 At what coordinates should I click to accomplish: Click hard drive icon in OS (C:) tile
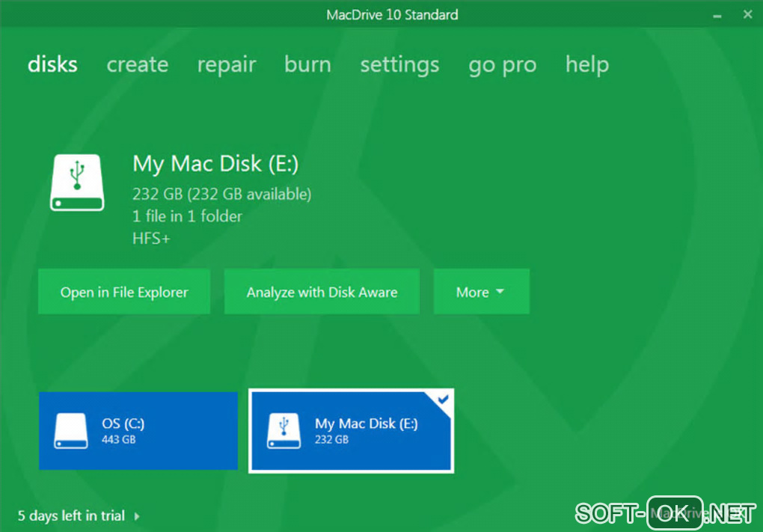pos(71,431)
